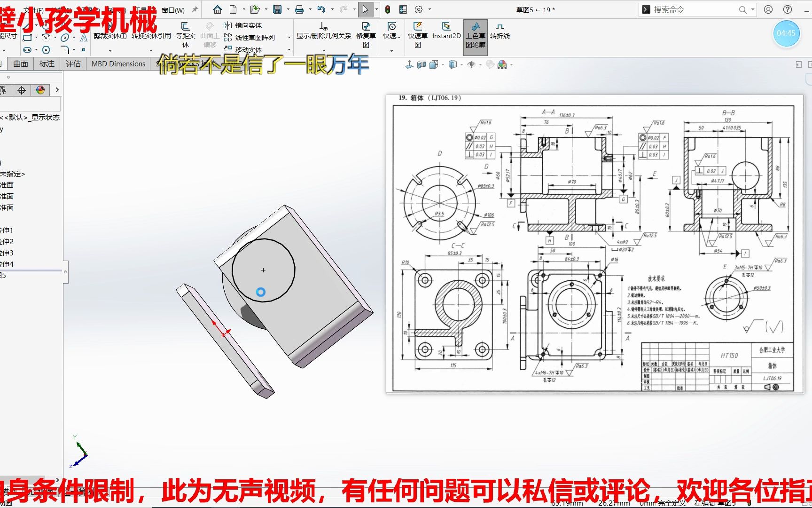Toggle Instant2D mode

coord(446,30)
